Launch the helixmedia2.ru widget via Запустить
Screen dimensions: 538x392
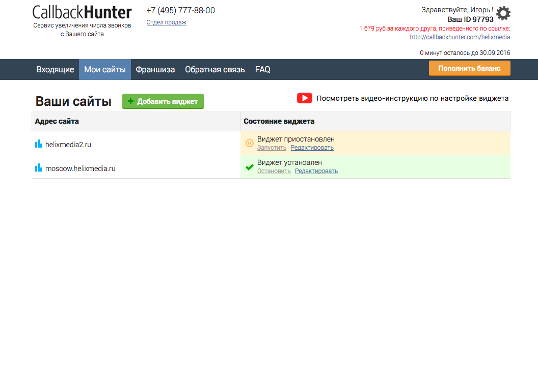point(272,148)
